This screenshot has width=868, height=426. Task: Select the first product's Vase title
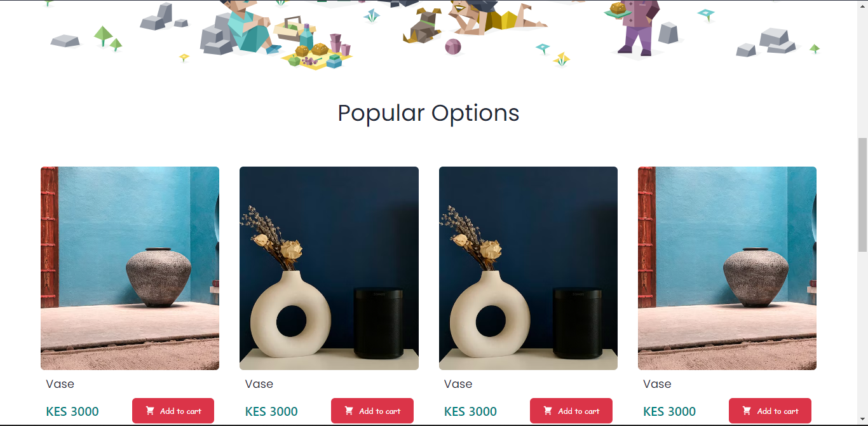pyautogui.click(x=60, y=384)
